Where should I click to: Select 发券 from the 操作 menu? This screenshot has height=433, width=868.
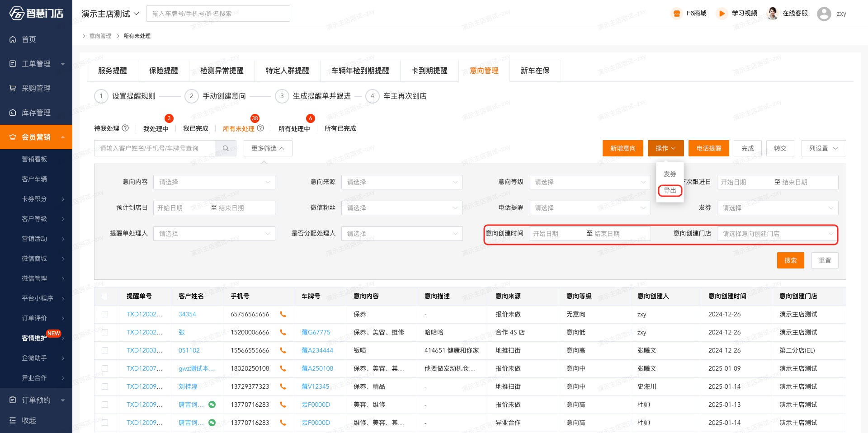click(670, 174)
